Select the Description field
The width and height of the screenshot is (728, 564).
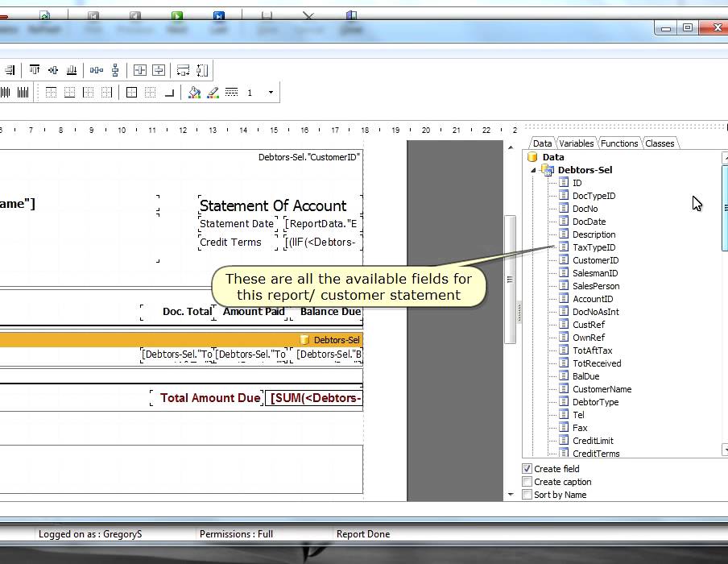(x=594, y=234)
